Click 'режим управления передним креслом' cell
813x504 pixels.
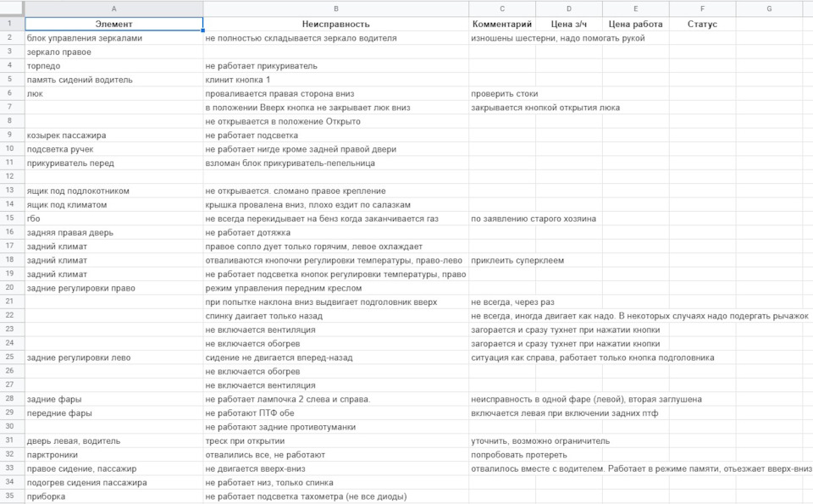tap(336, 288)
